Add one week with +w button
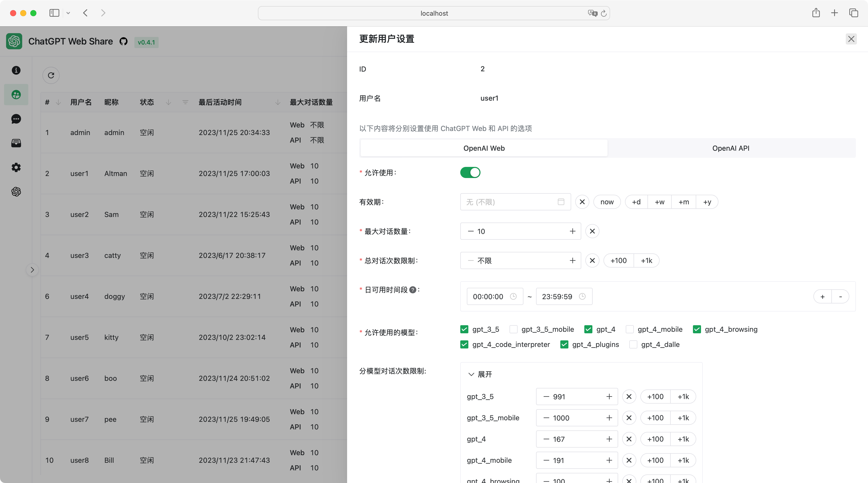This screenshot has height=483, width=868. [659, 202]
